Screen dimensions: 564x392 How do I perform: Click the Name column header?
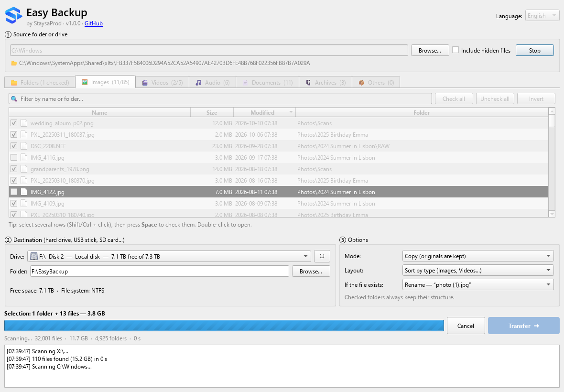point(99,112)
